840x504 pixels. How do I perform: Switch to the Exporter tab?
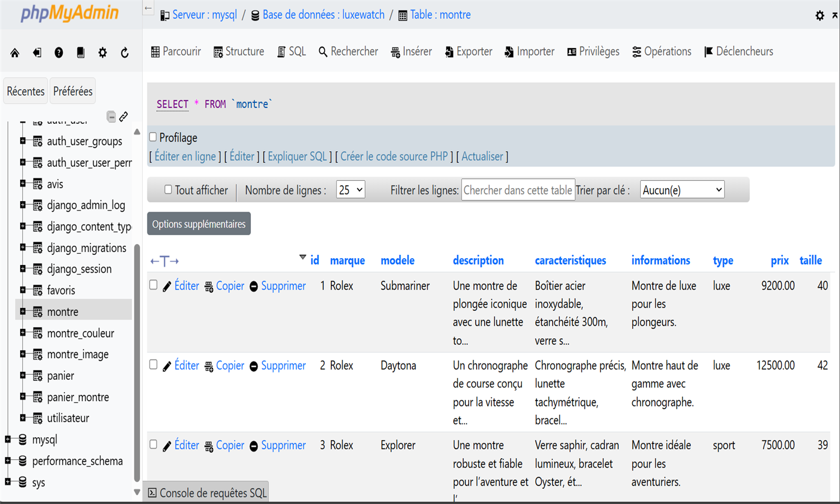click(x=468, y=52)
